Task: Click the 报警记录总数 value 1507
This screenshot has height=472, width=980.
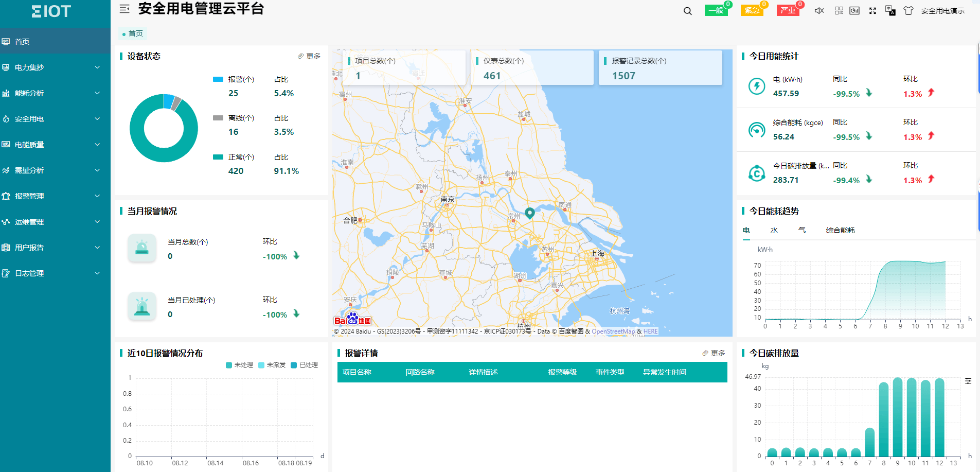Action: (x=623, y=76)
